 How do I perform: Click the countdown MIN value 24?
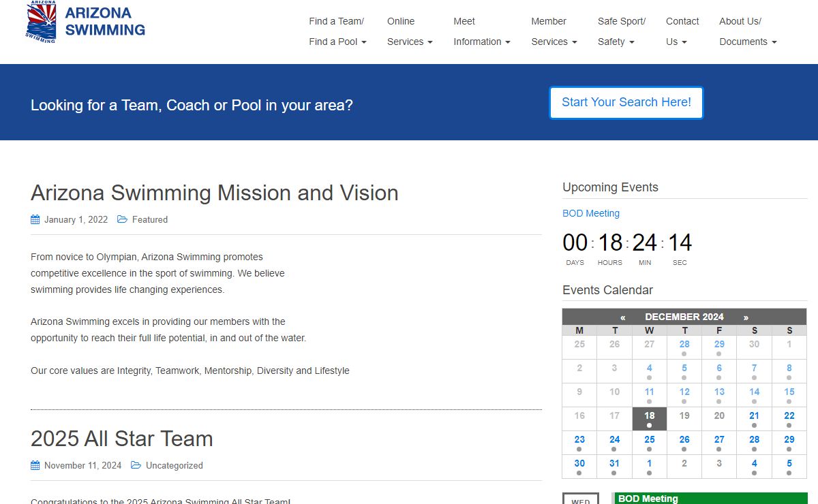pos(644,242)
